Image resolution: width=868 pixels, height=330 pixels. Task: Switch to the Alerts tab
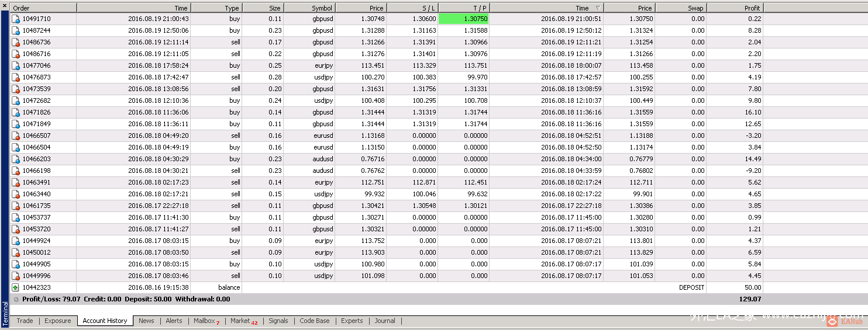(174, 321)
